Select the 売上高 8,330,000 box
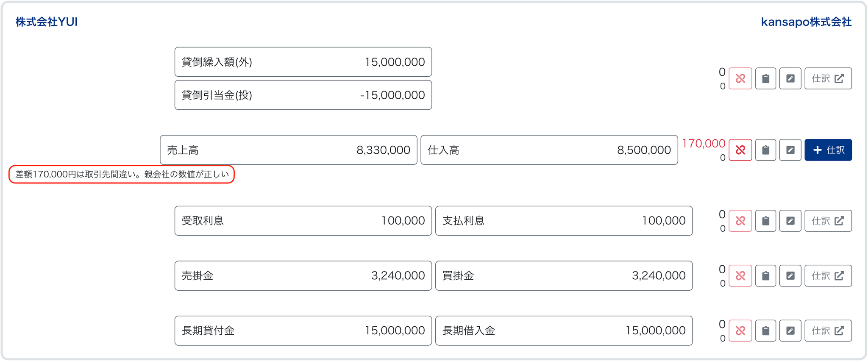The image size is (868, 361). pos(288,150)
